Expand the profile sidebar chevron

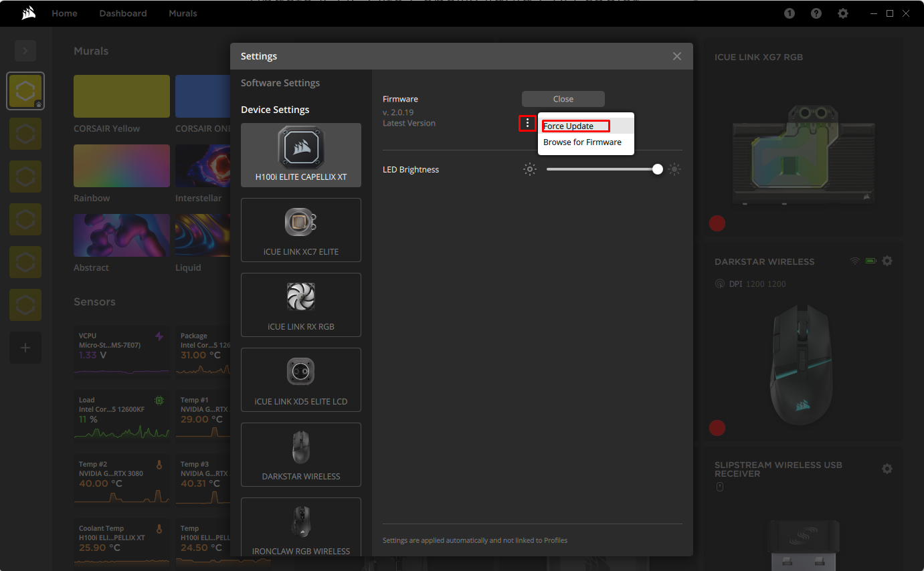25,51
